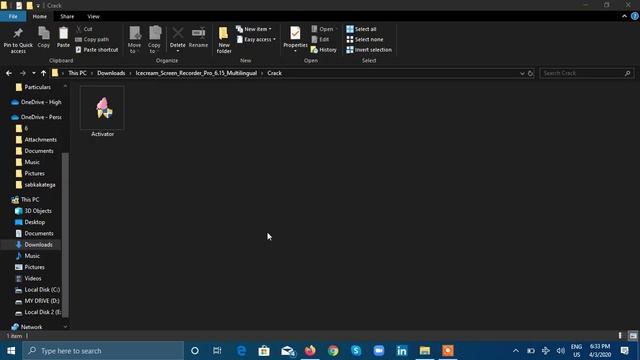Image resolution: width=640 pixels, height=360 pixels.
Task: Open recent locations dropdown arrow
Action: point(34,73)
